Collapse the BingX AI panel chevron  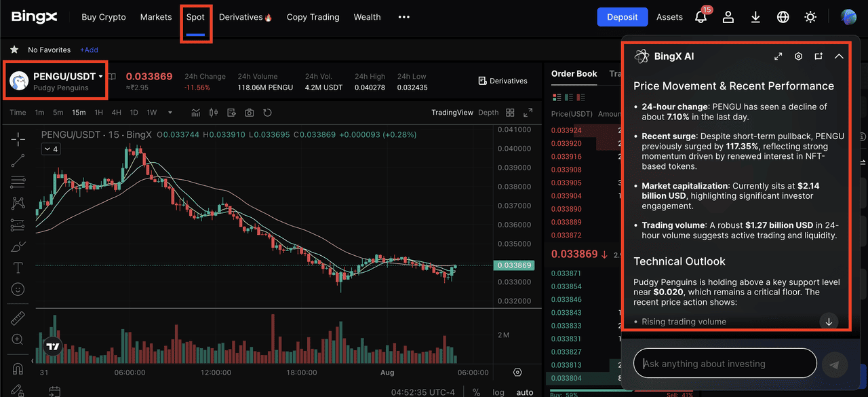coord(839,56)
